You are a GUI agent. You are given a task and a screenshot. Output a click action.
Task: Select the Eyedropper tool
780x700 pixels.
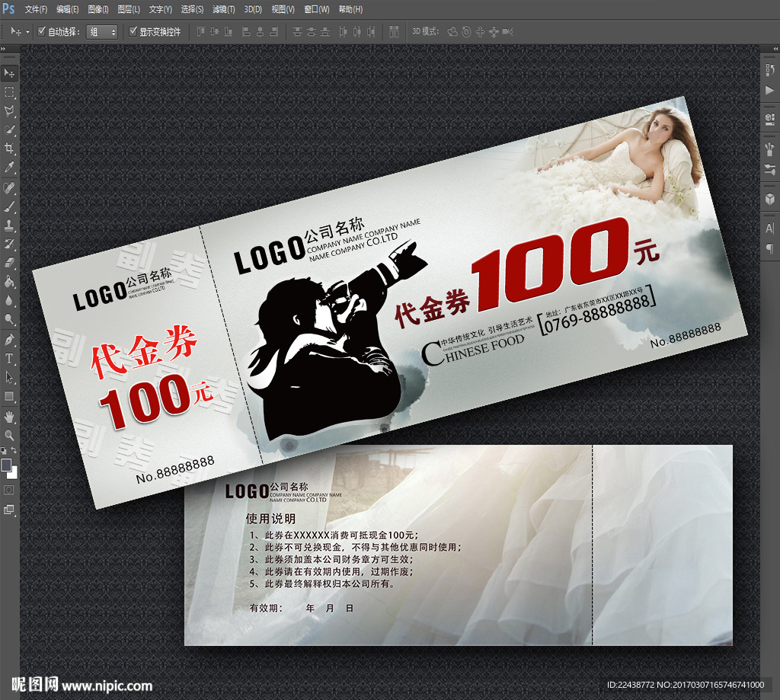click(x=9, y=167)
